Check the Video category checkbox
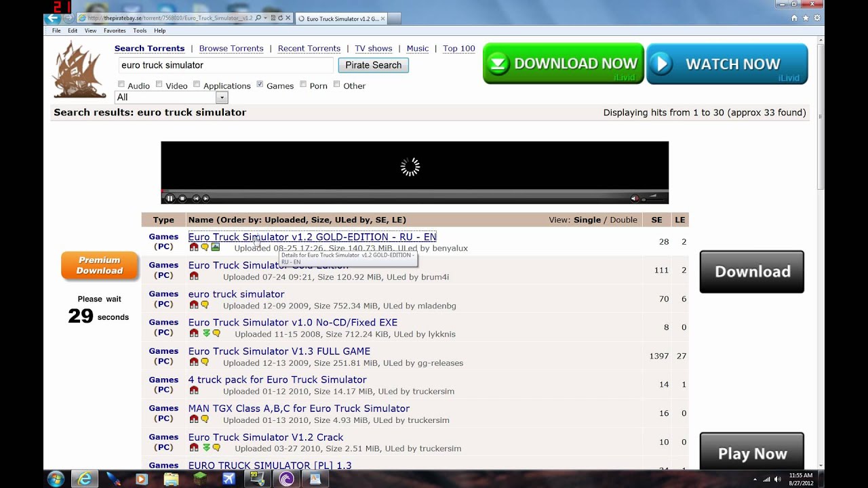This screenshot has width=868, height=488. click(x=159, y=85)
